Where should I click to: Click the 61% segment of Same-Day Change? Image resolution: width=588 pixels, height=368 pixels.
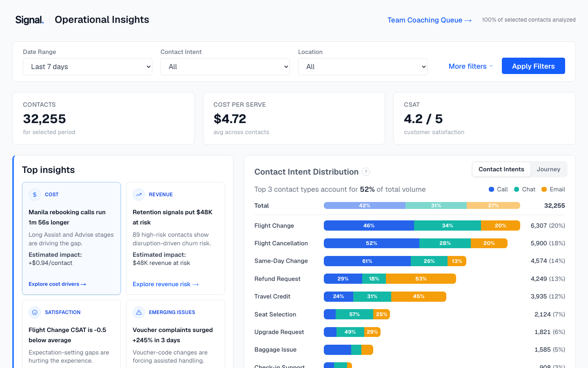click(x=367, y=261)
